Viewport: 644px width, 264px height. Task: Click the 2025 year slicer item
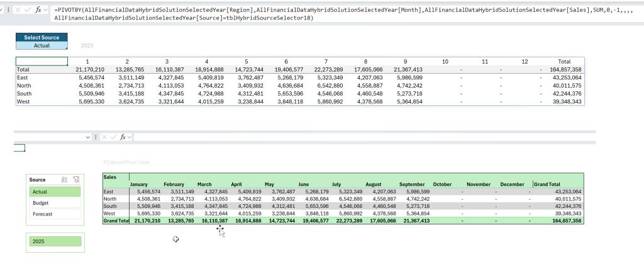click(x=55, y=241)
